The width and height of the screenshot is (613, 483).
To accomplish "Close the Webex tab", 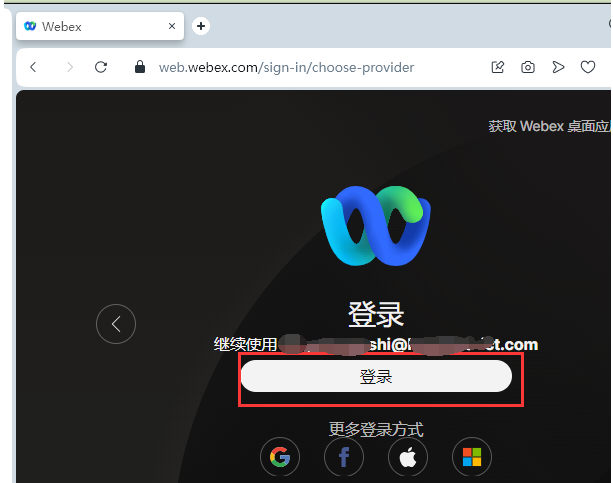I will (172, 26).
